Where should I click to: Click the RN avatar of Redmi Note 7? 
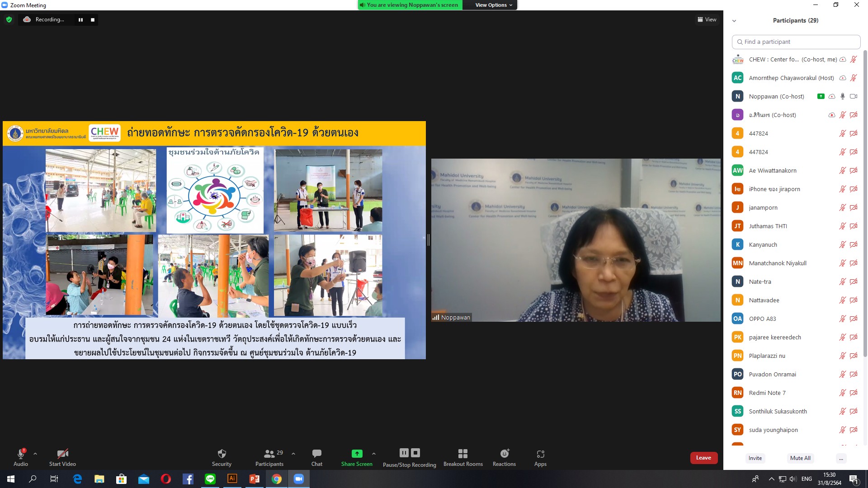[738, 393]
